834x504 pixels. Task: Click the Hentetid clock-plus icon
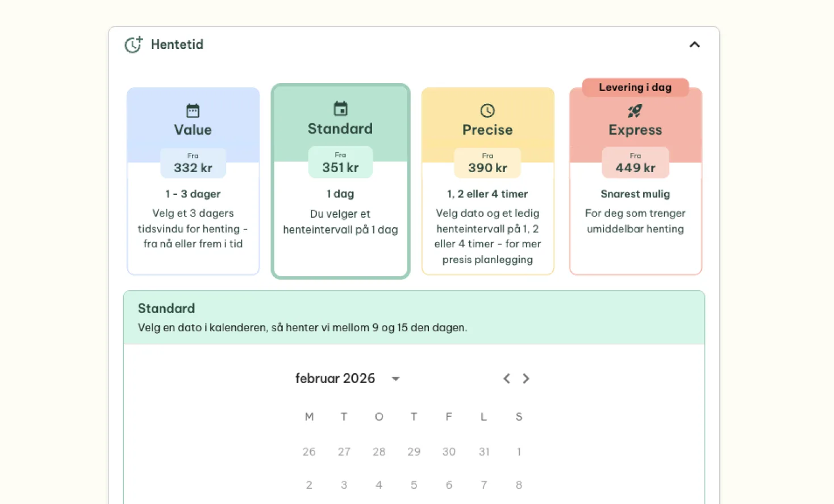[x=133, y=44]
